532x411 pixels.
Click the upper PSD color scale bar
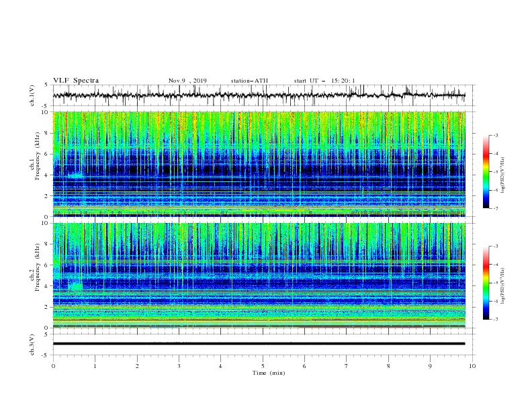[x=486, y=172]
